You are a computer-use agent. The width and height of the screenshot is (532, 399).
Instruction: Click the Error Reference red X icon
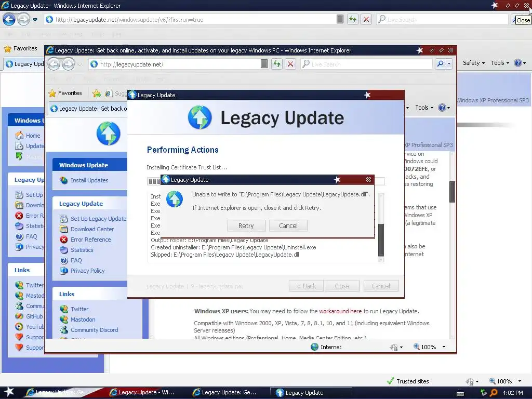[x=64, y=240]
